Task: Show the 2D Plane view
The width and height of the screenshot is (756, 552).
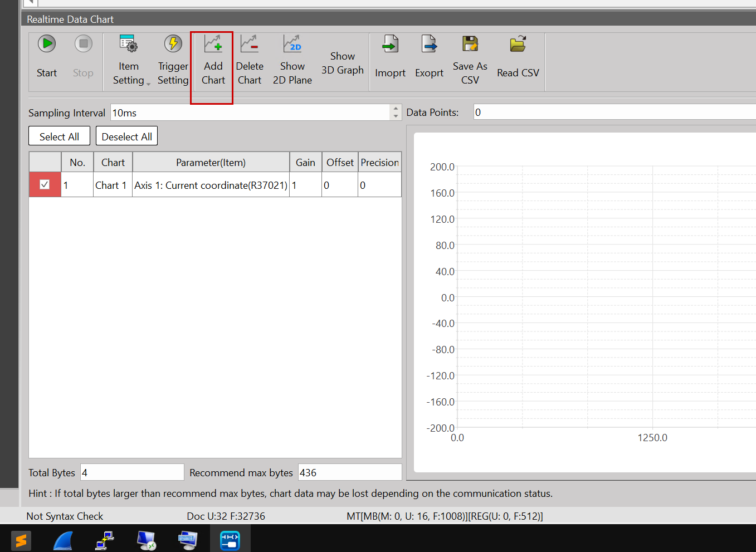Action: [x=292, y=45]
